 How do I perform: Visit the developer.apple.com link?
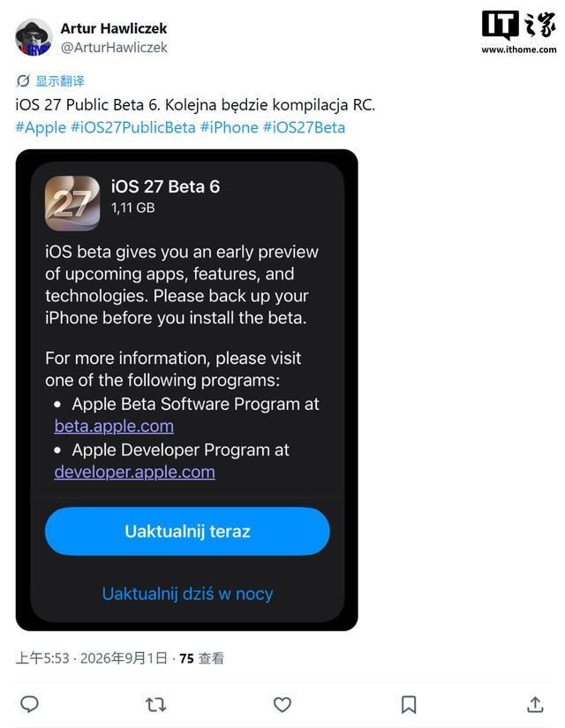point(134,472)
